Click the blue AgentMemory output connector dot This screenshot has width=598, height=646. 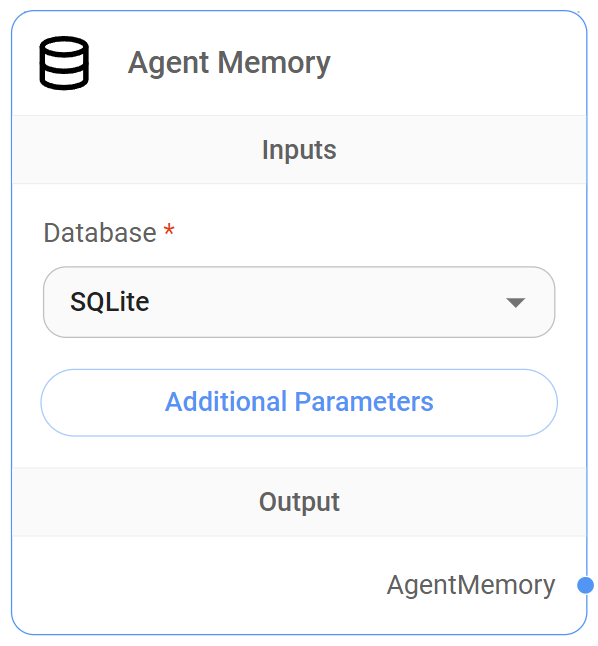tap(585, 585)
